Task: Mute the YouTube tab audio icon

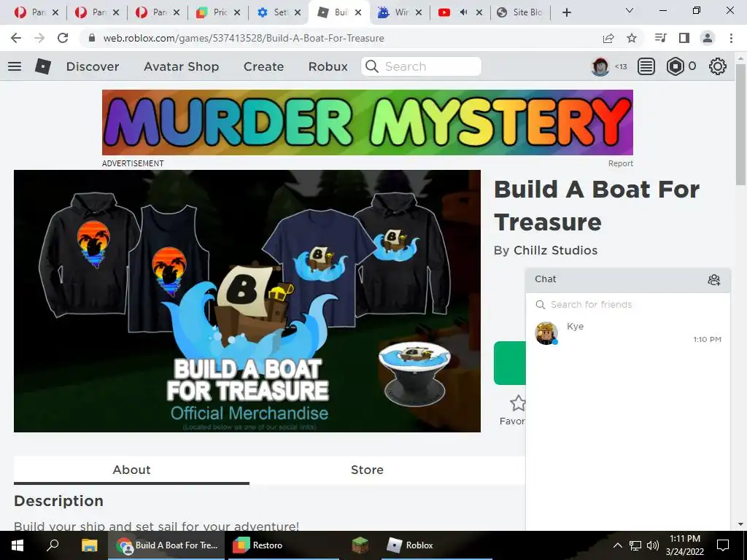Action: click(x=463, y=13)
